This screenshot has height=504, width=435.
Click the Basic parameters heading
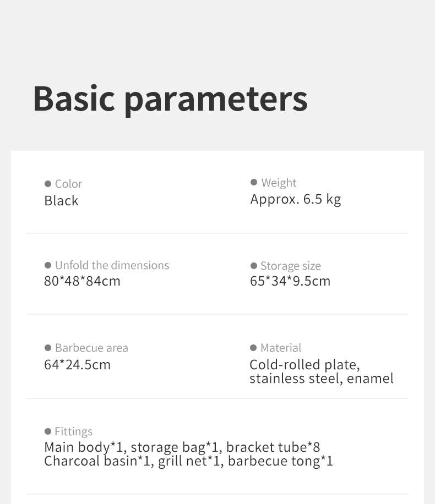(170, 98)
